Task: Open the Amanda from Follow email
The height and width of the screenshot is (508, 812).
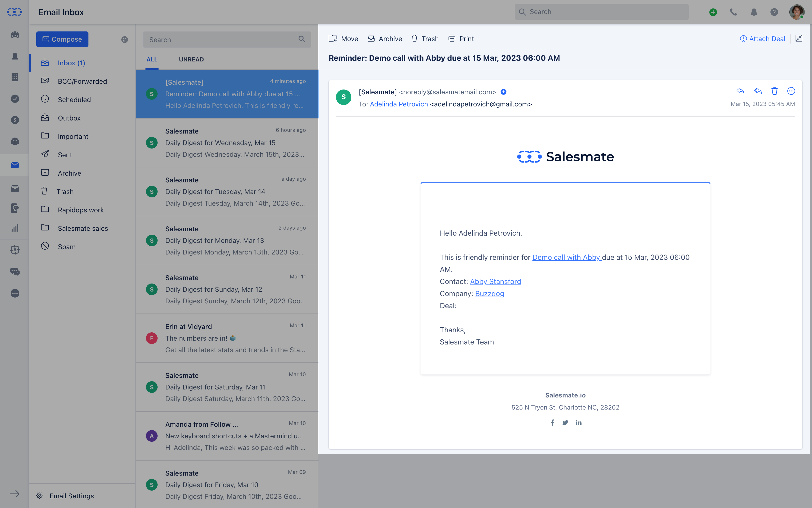Action: click(x=227, y=436)
